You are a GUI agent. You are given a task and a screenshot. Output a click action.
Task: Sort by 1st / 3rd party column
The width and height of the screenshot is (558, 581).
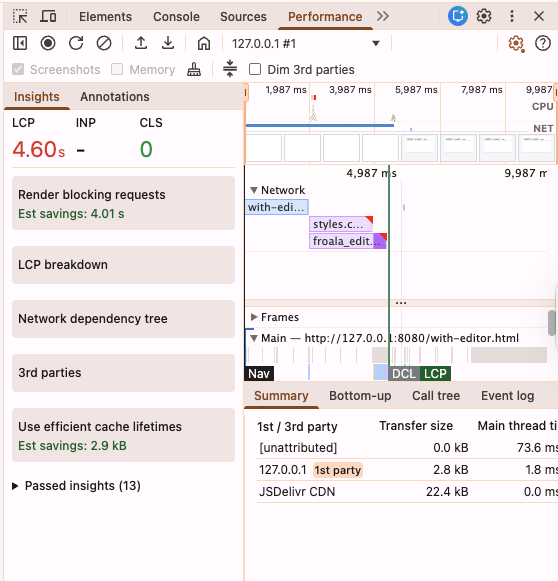pos(297,426)
